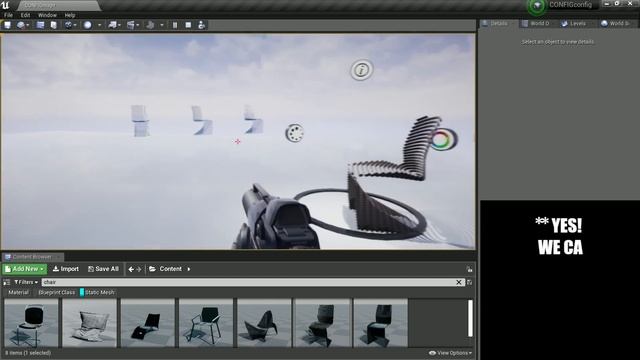Select the fifth thumbnail, the folded angular chair
Viewport: 640px width, 360px height.
pos(264,323)
